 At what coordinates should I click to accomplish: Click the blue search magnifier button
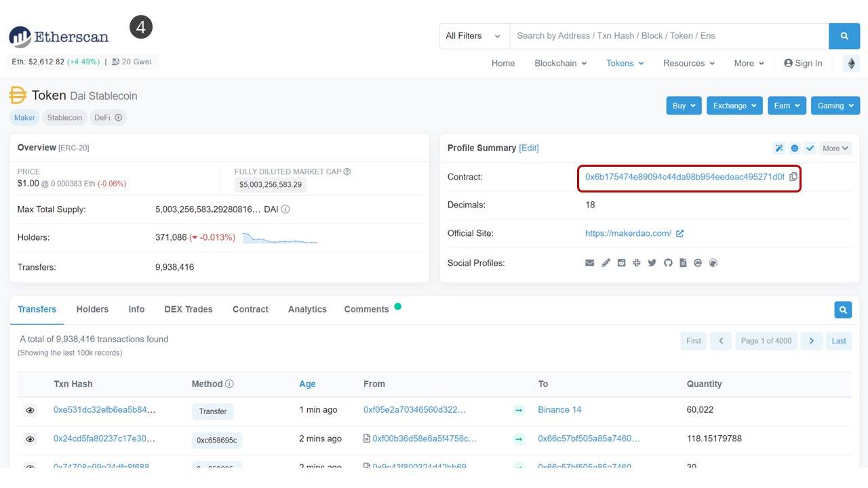844,36
